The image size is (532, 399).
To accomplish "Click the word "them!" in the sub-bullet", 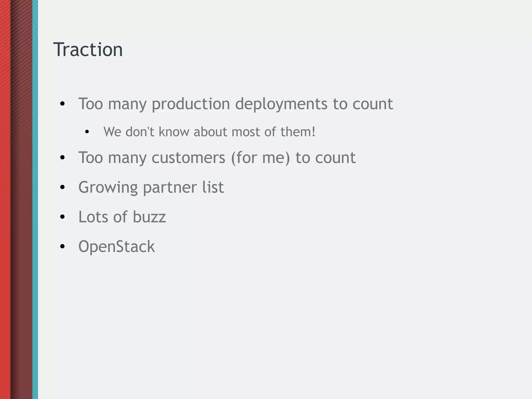I will coord(298,132).
